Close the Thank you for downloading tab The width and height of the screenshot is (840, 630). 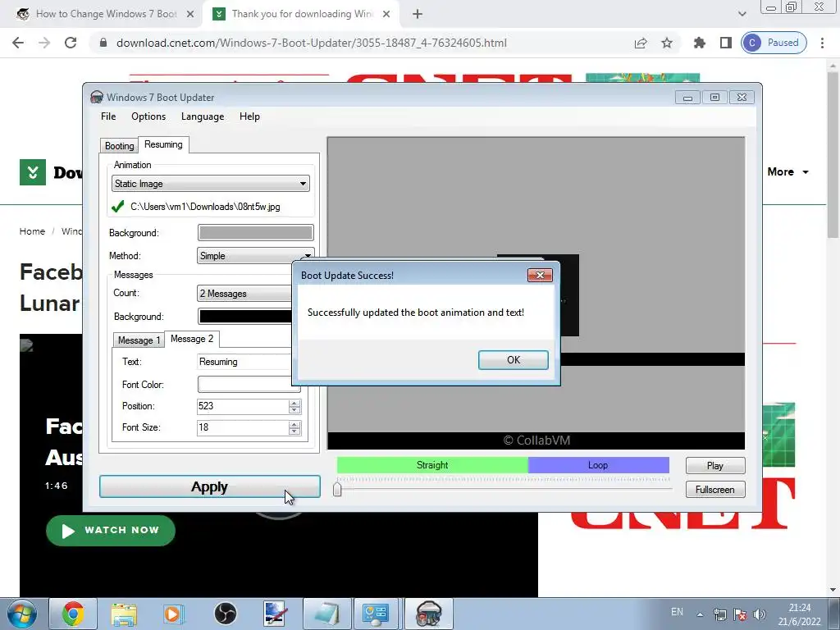click(x=386, y=15)
